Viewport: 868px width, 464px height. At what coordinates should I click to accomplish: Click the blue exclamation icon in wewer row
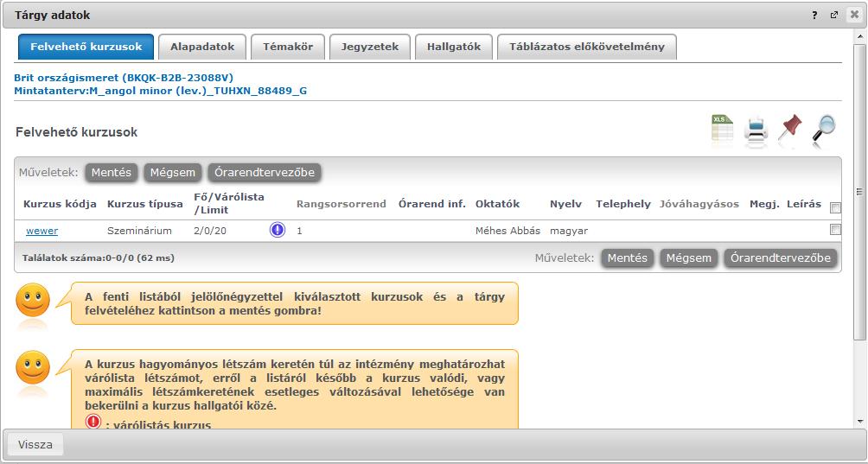[x=278, y=230]
